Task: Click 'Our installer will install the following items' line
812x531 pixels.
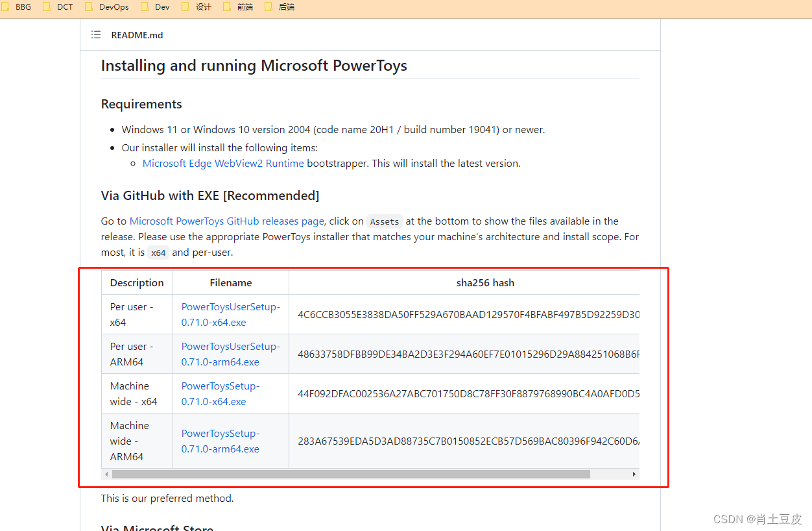Action: [x=220, y=148]
